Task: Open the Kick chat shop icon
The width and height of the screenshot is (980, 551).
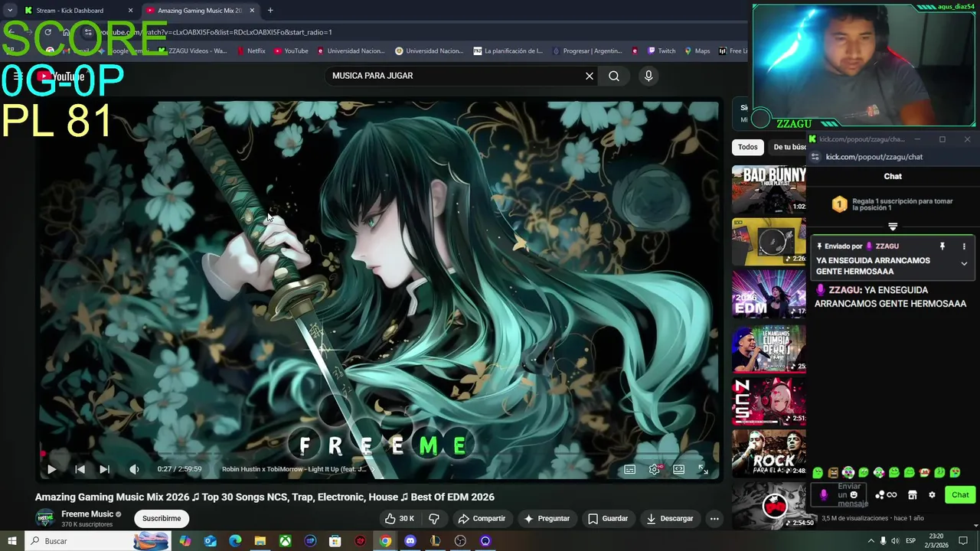Action: pos(913,495)
